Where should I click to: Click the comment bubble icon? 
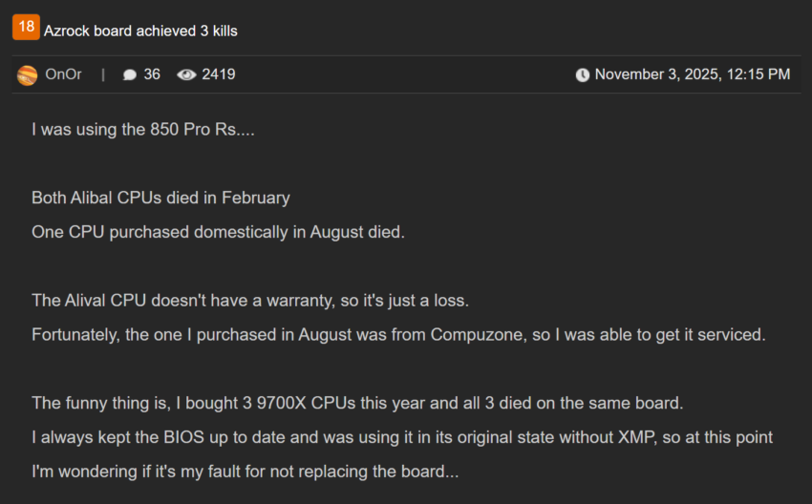[x=130, y=74]
